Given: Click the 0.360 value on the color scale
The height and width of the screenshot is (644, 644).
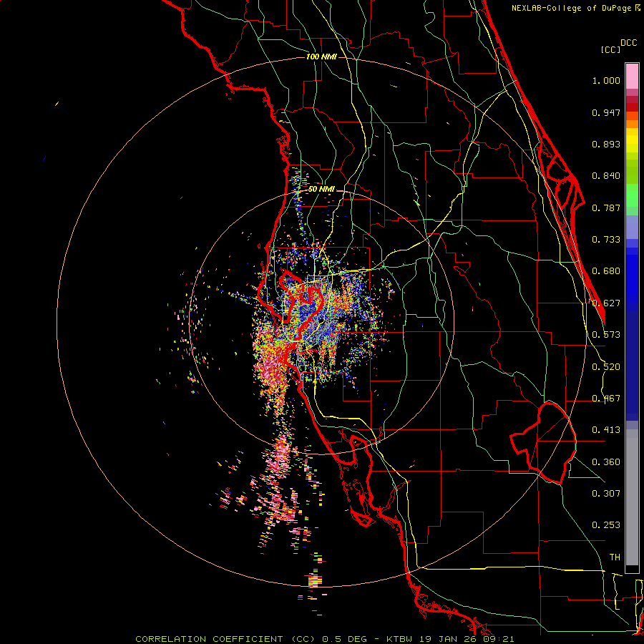Looking at the screenshot, I should point(606,462).
